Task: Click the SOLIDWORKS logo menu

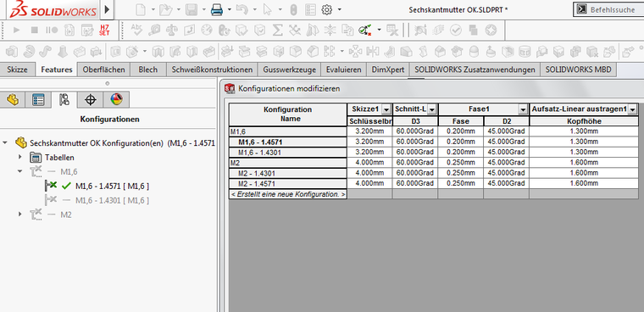Action: click(53, 10)
